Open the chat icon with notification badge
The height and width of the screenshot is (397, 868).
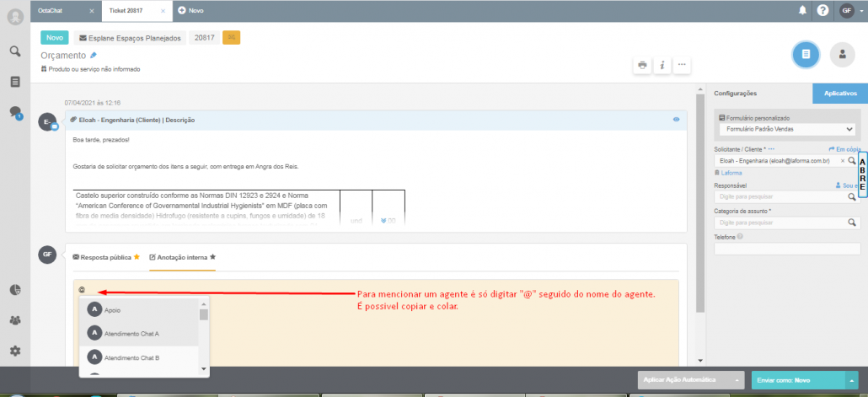click(14, 112)
